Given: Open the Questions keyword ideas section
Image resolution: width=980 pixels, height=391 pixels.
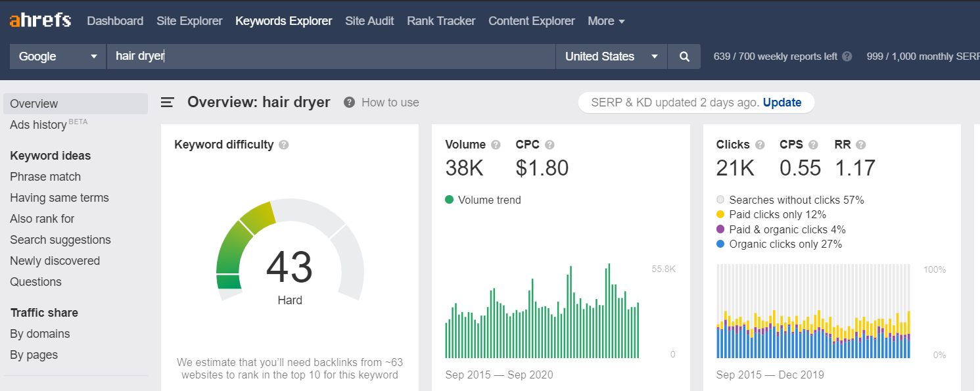Looking at the screenshot, I should 35,281.
